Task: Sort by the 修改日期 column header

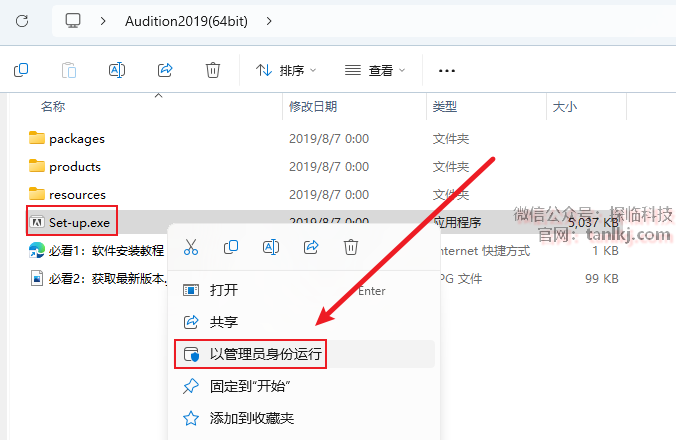Action: click(x=313, y=106)
